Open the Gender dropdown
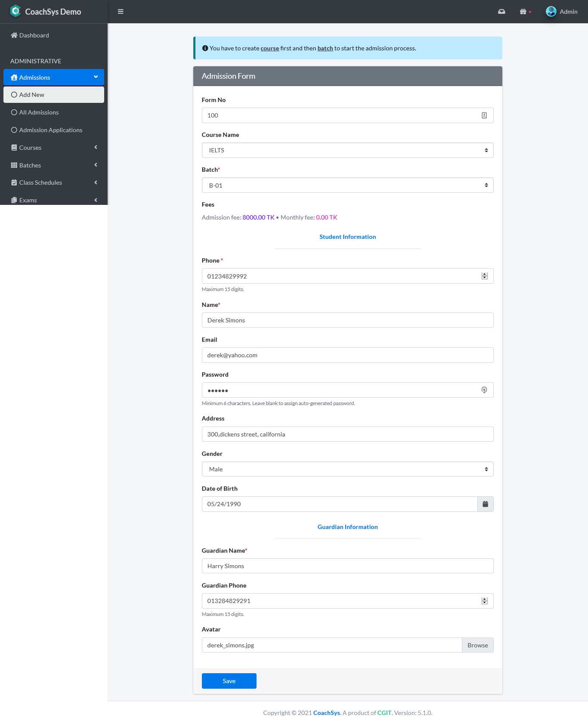The height and width of the screenshot is (724, 588). click(347, 469)
